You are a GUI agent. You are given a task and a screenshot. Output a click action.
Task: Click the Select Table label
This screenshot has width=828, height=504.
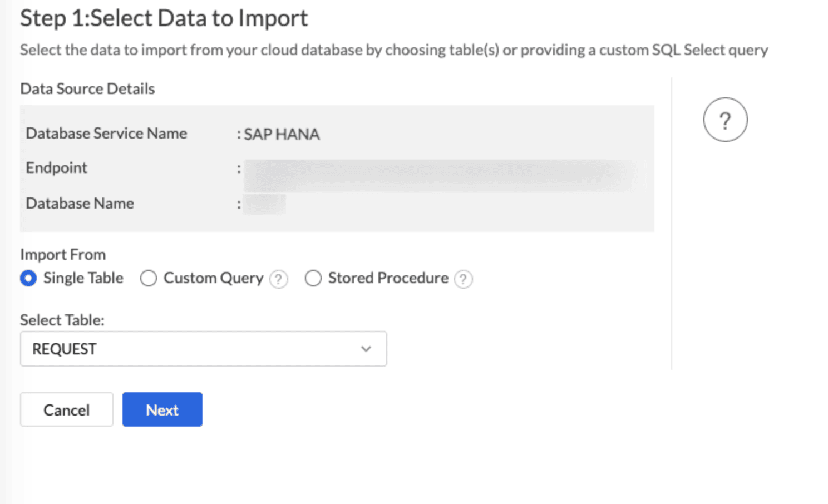click(62, 320)
